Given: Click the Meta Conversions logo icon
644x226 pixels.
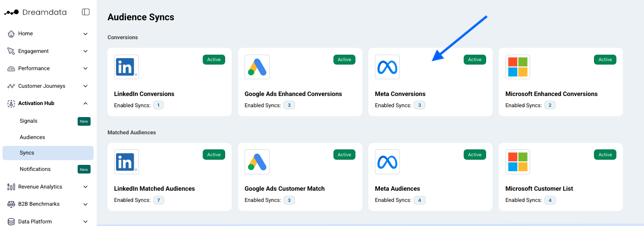Looking at the screenshot, I should click(x=387, y=67).
